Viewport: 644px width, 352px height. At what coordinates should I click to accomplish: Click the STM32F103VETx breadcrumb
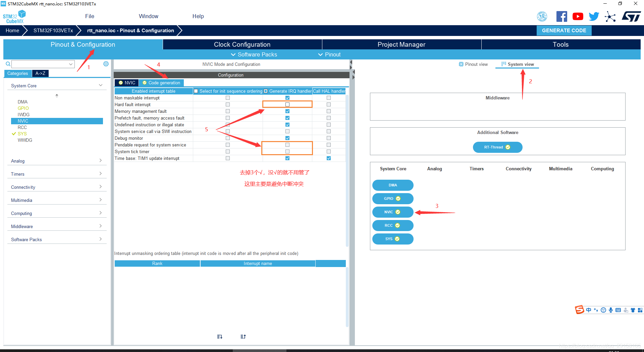pos(53,30)
